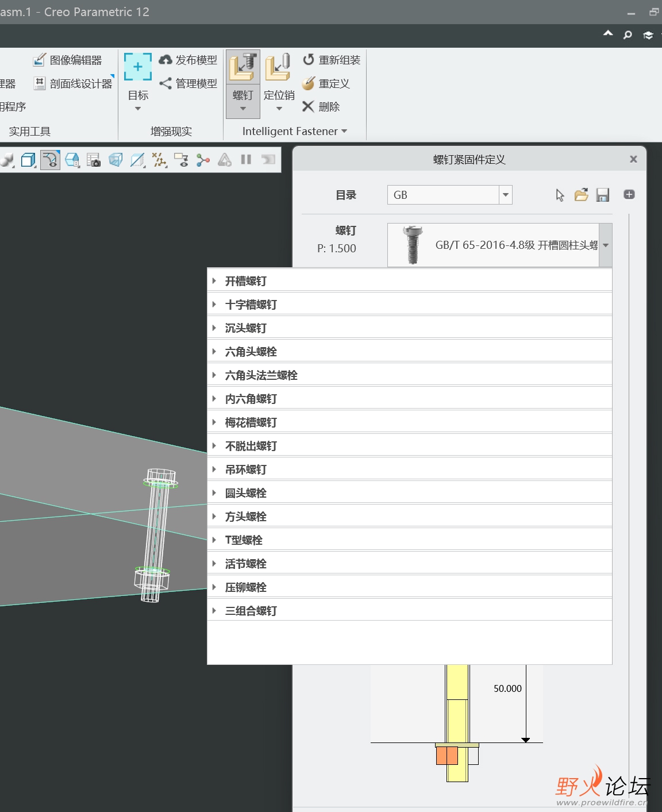The image size is (662, 812).
Task: Click the GB catalog text field
Action: click(x=443, y=195)
